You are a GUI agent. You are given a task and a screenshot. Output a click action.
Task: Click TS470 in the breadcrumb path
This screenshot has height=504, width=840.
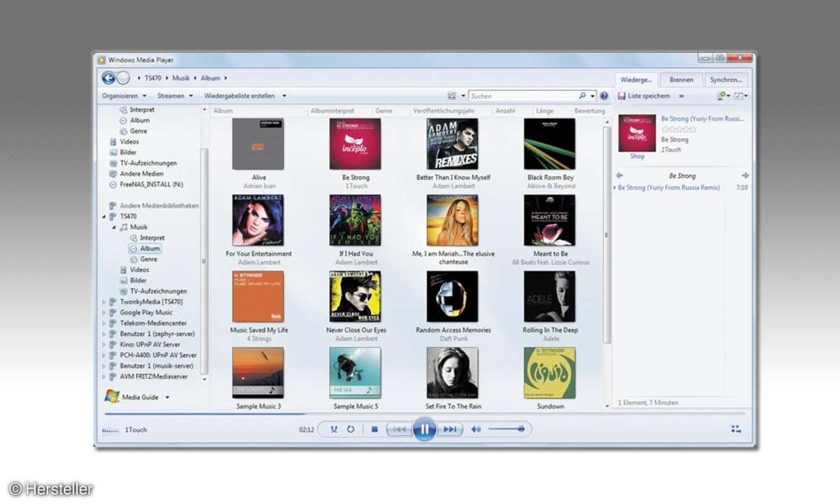click(153, 78)
